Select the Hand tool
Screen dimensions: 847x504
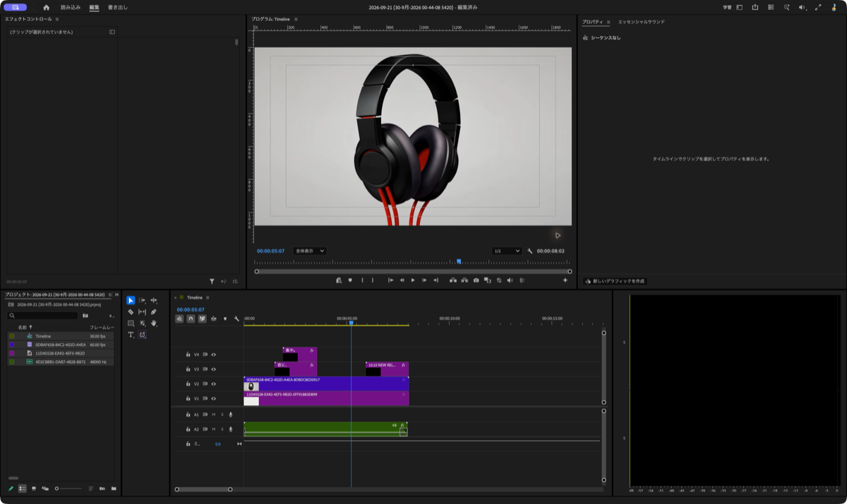tap(153, 323)
